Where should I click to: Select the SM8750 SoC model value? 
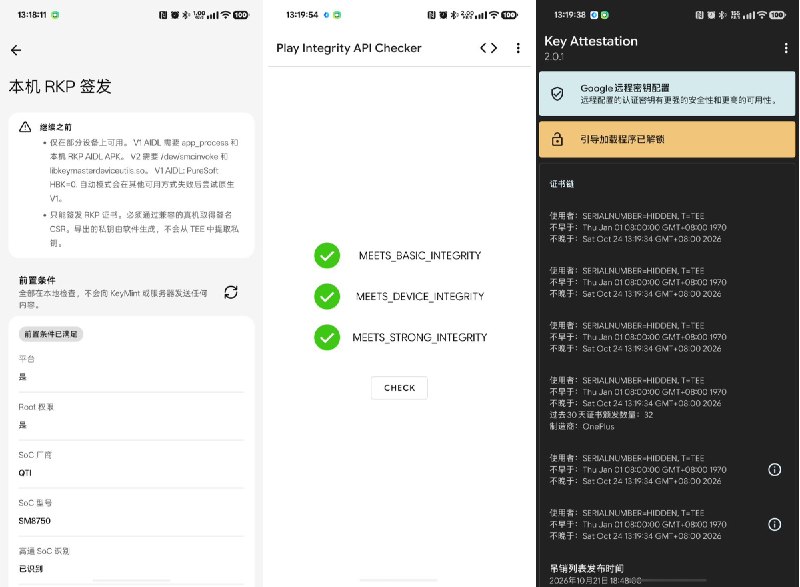tap(35, 521)
